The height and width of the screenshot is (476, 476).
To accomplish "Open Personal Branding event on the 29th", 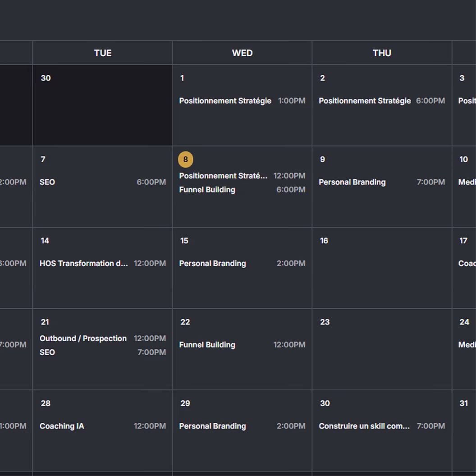I will tap(242, 426).
